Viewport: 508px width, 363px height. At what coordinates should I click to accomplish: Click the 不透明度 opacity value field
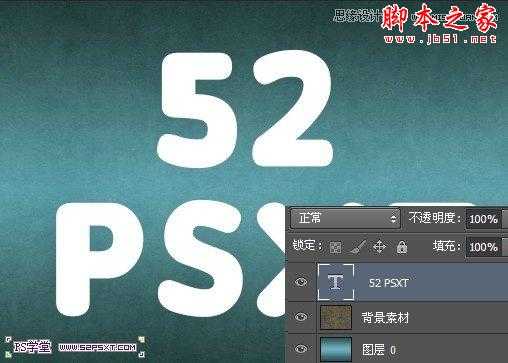tap(484, 219)
